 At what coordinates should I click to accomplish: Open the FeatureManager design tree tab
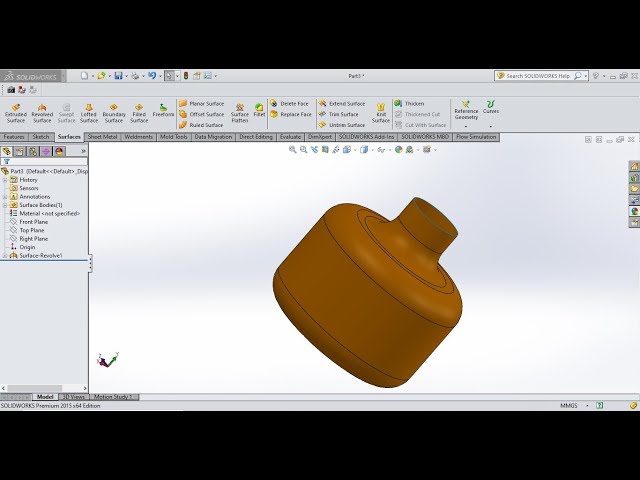(x=7, y=151)
